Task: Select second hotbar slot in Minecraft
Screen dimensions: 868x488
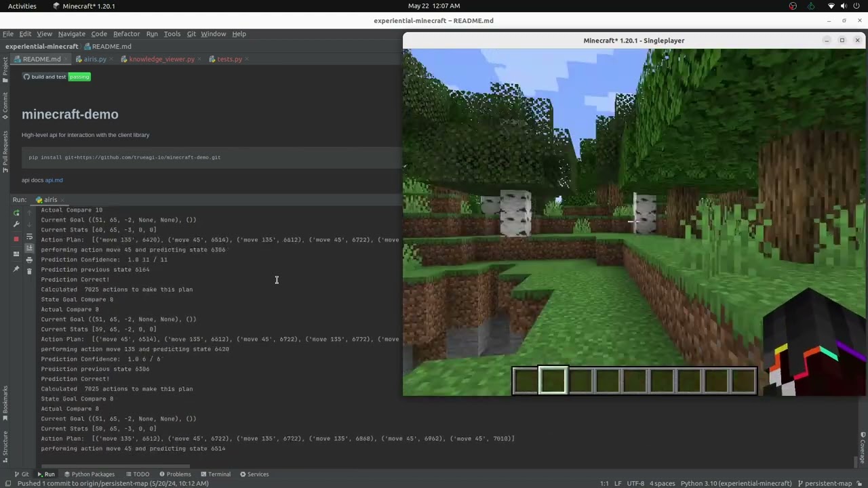Action: (553, 381)
